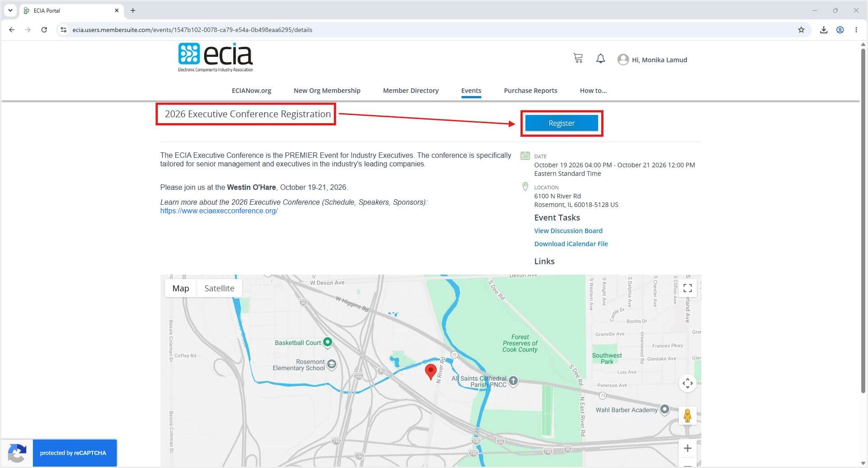Click Rosemont Elementary School marker
The width and height of the screenshot is (868, 468).
(332, 364)
